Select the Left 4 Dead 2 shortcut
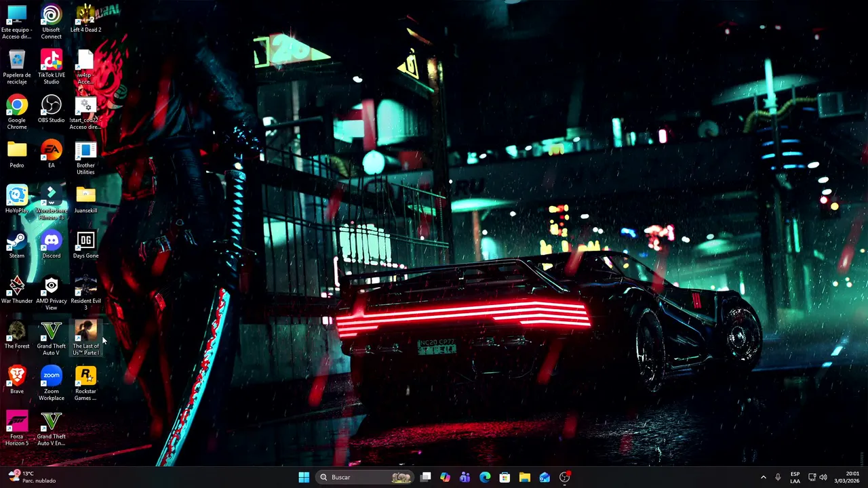 [x=85, y=18]
